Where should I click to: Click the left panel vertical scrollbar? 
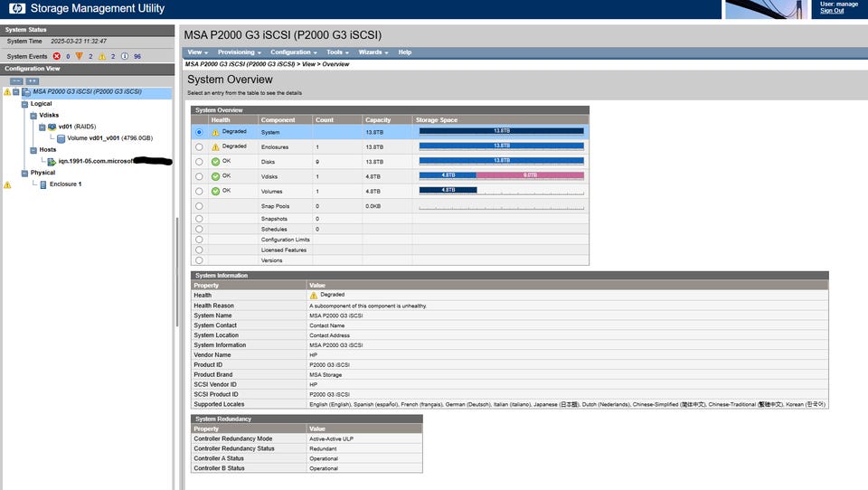(177, 271)
